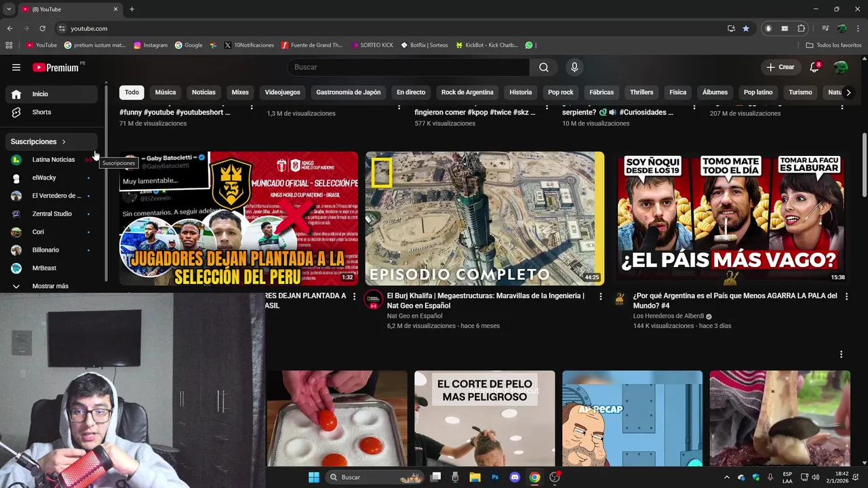Open options menu for Argentina video
Screen dimensions: 868x488
[846, 296]
